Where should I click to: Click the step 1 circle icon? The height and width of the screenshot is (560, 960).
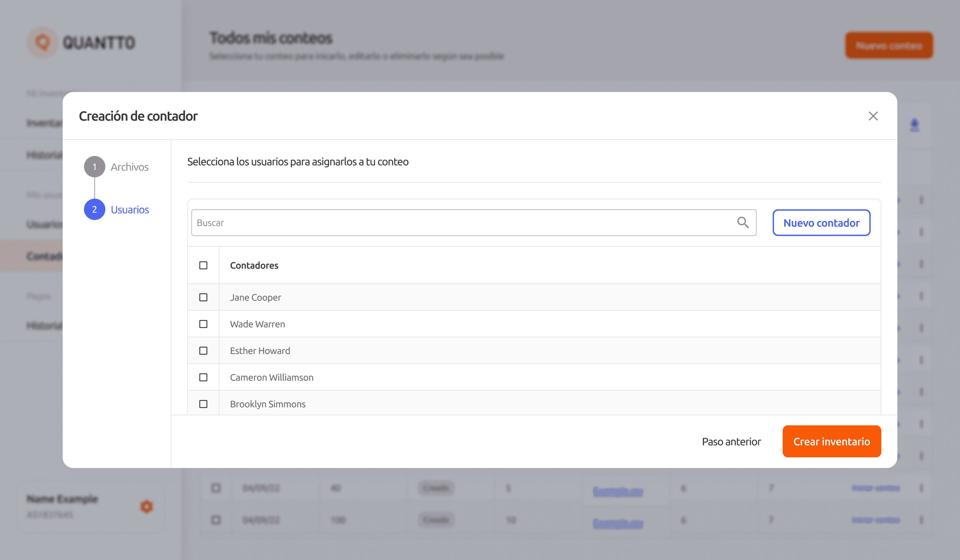[x=94, y=167]
